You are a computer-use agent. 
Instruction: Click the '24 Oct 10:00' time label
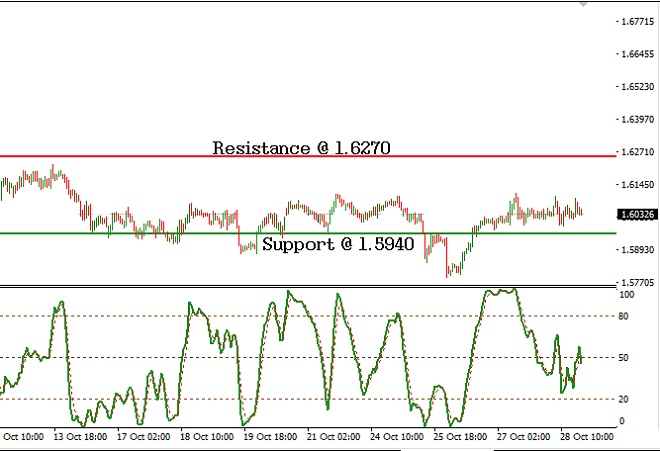point(397,437)
